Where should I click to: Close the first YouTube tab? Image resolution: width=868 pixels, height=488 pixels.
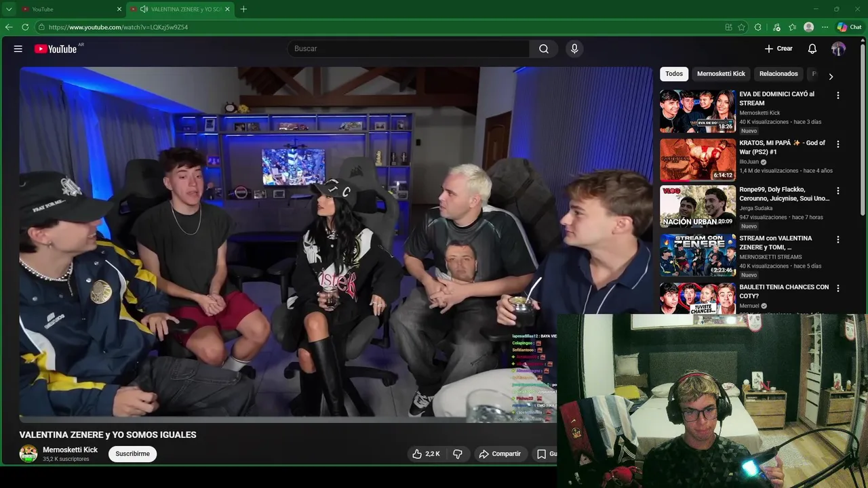pyautogui.click(x=119, y=9)
